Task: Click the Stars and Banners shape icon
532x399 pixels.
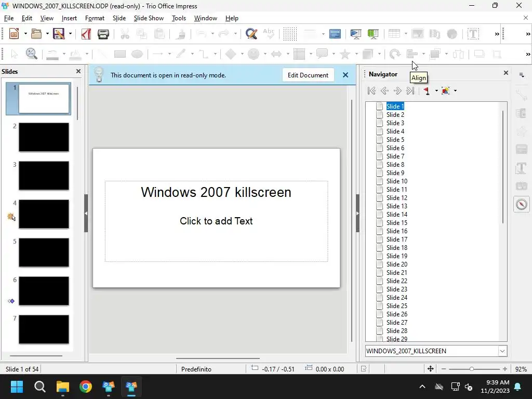Action: tap(345, 54)
